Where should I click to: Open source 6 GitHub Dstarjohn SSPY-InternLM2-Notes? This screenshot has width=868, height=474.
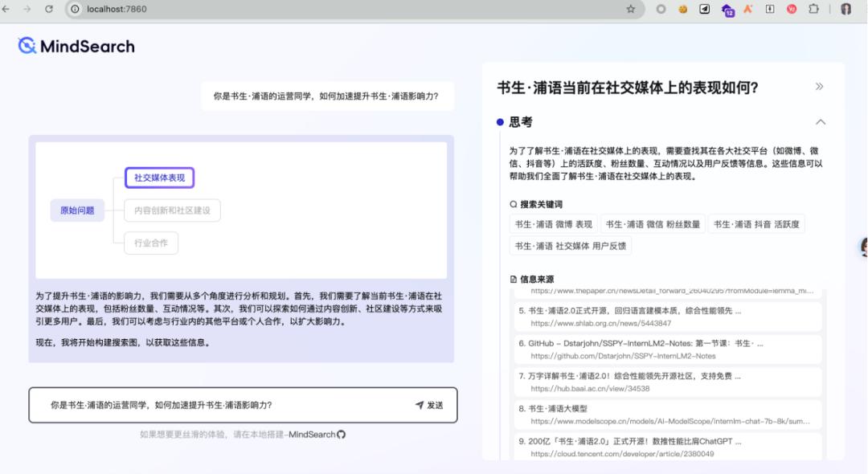(x=668, y=349)
